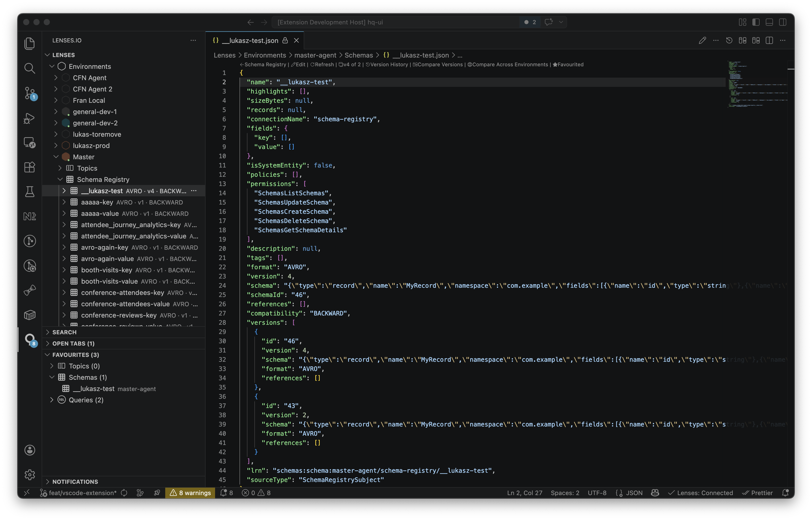812x520 pixels.
Task: Open Source Control view with badge 1
Action: tap(30, 93)
